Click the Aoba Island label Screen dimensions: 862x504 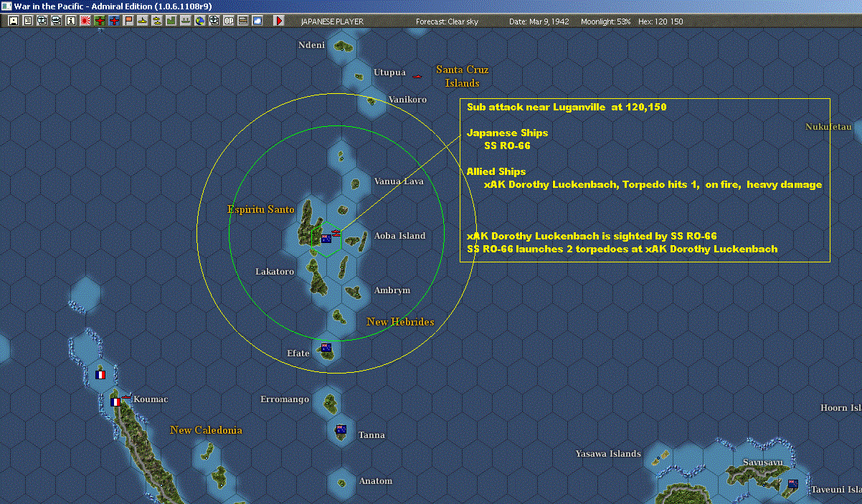399,236
